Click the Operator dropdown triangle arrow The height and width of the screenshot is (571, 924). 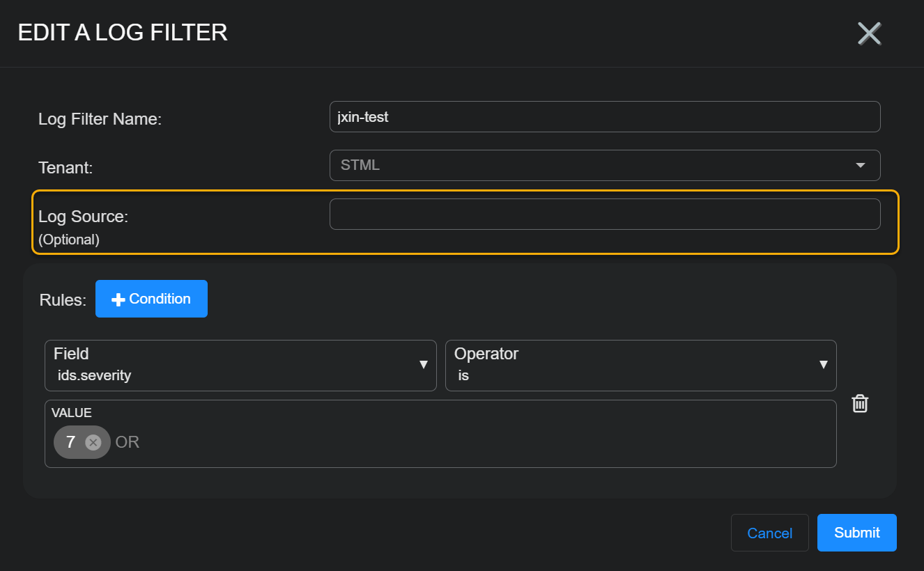tap(823, 365)
